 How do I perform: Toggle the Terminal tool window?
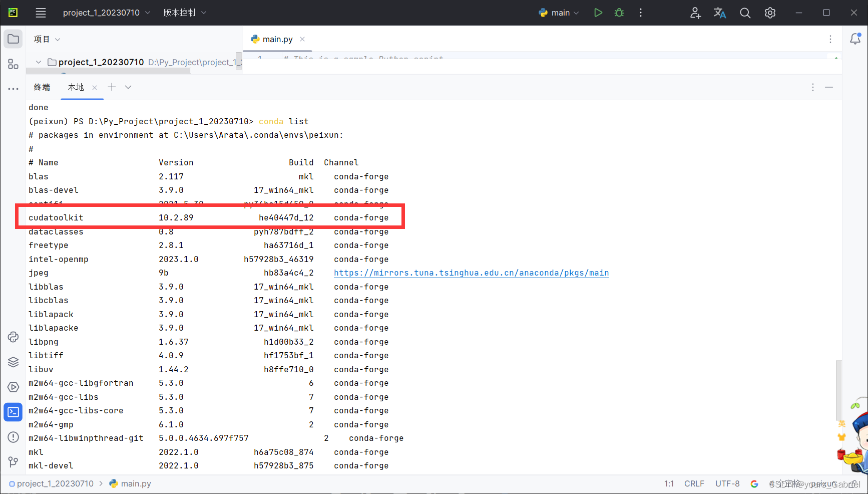tap(14, 412)
